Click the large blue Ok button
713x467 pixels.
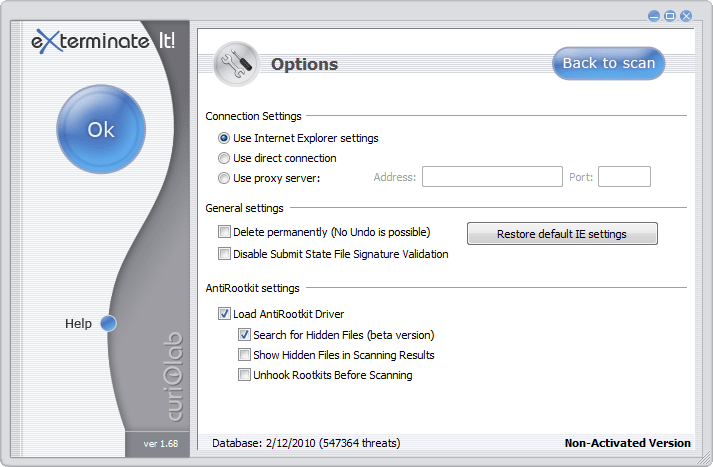101,129
